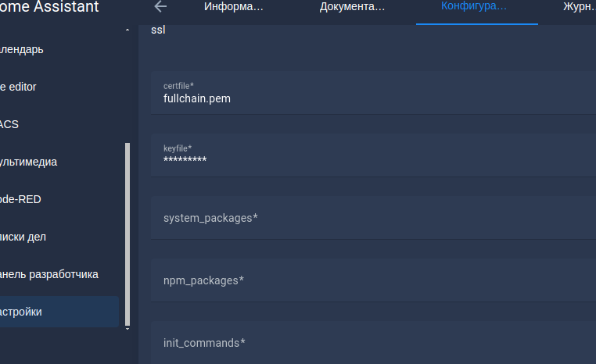The height and width of the screenshot is (364, 596).
Task: Click the sidebar scroll down arrow
Action: tap(127, 329)
